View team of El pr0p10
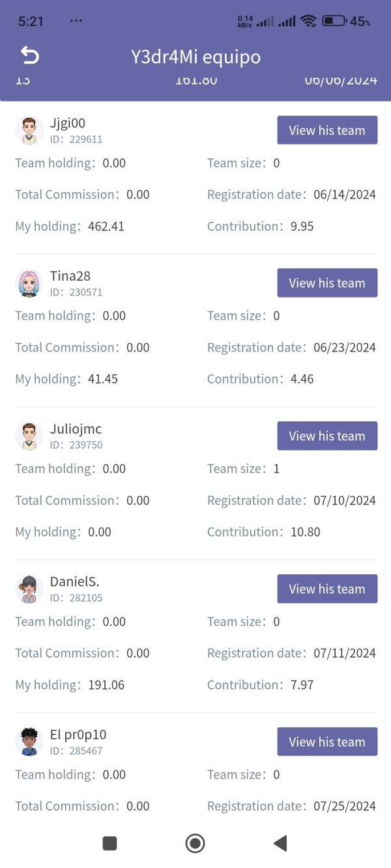Screen dimensions: 391x868 tap(327, 742)
